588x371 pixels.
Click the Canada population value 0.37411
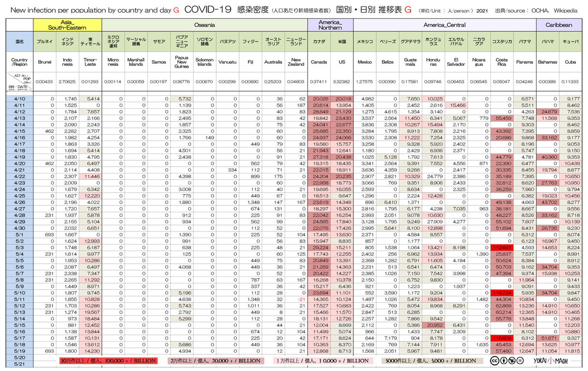coord(319,81)
